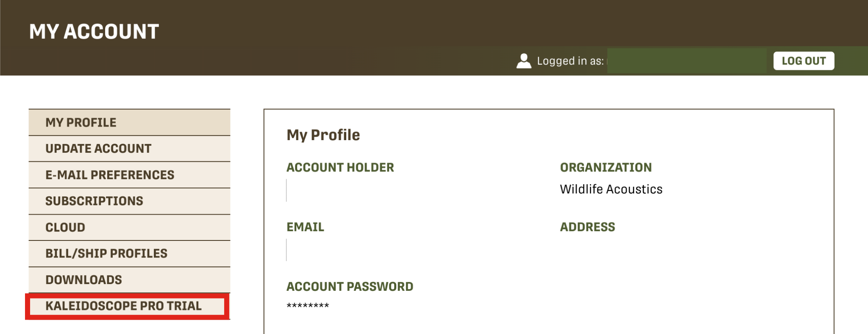Go to Update Account section
The image size is (868, 334).
tap(129, 149)
